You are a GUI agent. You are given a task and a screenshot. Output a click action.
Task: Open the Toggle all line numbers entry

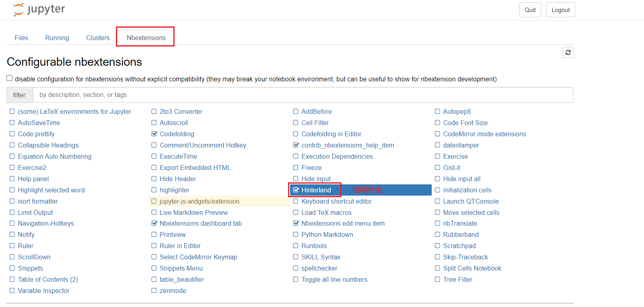click(335, 279)
